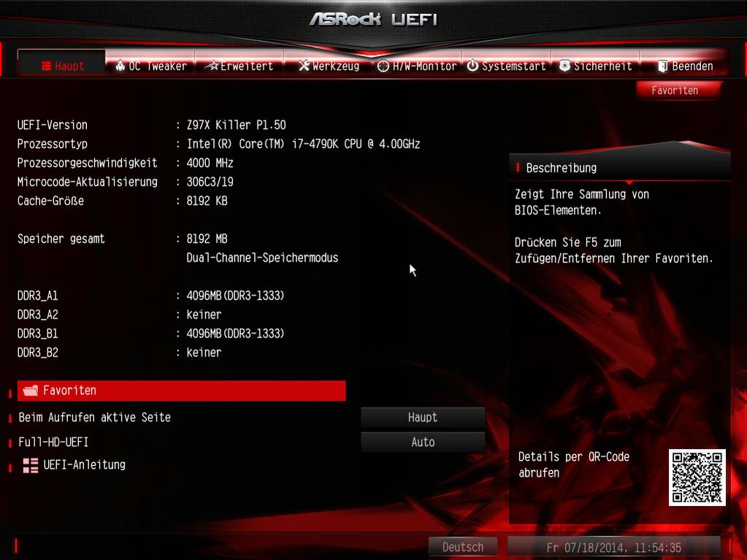
Task: Open the Werkzeug tab
Action: click(329, 66)
